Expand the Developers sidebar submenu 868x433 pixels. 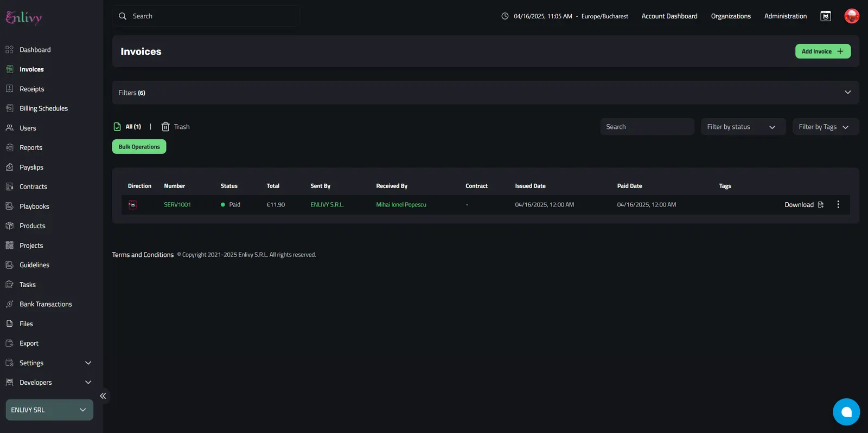pos(88,383)
